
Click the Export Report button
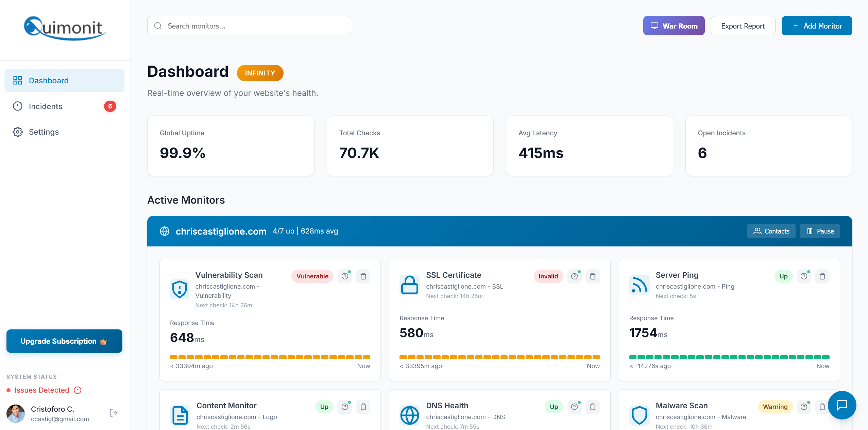click(x=743, y=26)
